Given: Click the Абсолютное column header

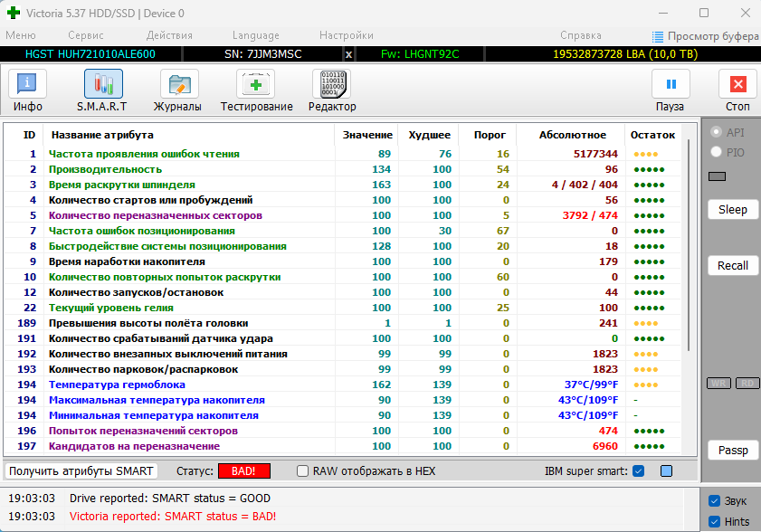Looking at the screenshot, I should click(571, 135).
